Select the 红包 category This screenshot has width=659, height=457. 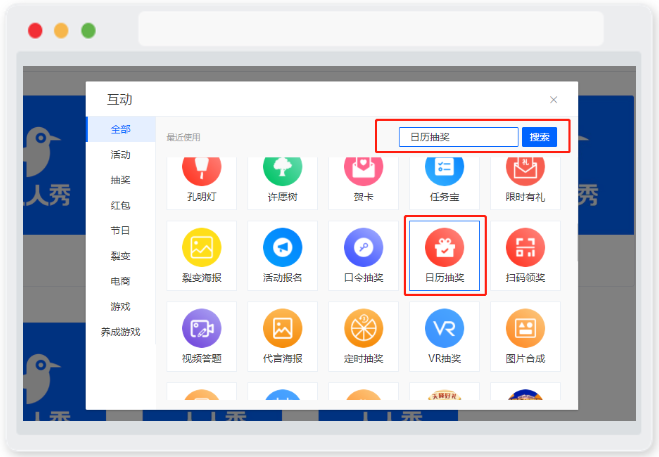click(x=121, y=205)
